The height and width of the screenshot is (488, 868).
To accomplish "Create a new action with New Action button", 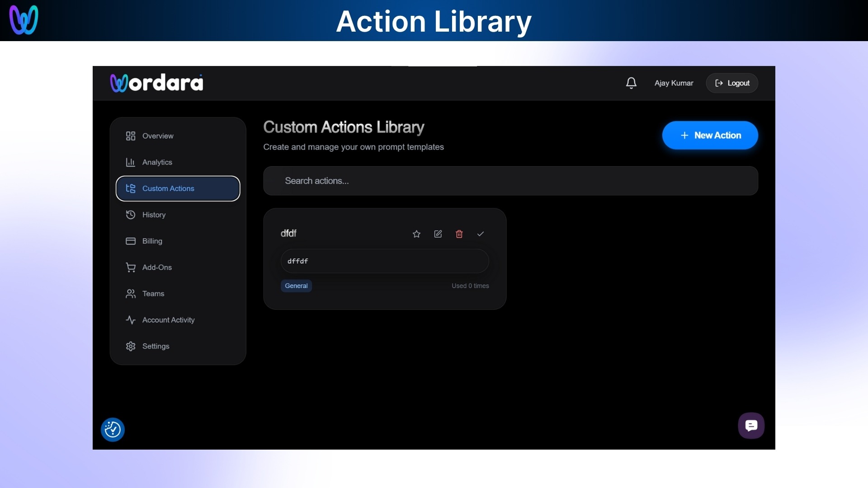I will 709,135.
